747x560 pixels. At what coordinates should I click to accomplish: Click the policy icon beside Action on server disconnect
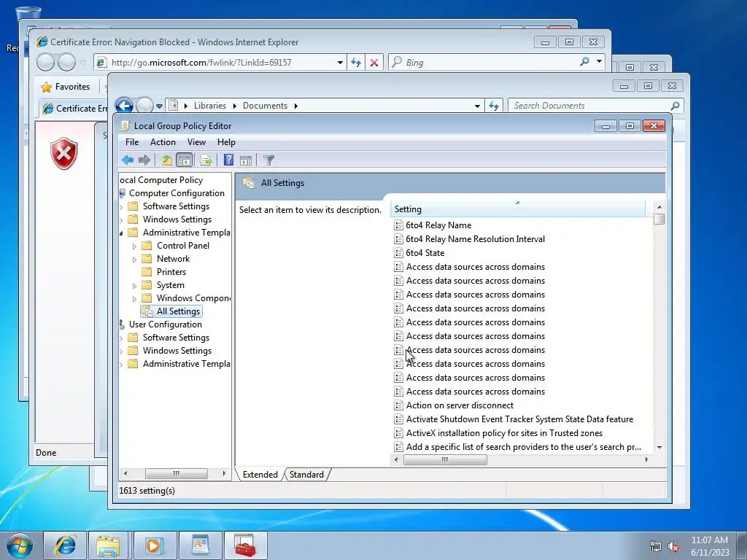click(x=399, y=405)
